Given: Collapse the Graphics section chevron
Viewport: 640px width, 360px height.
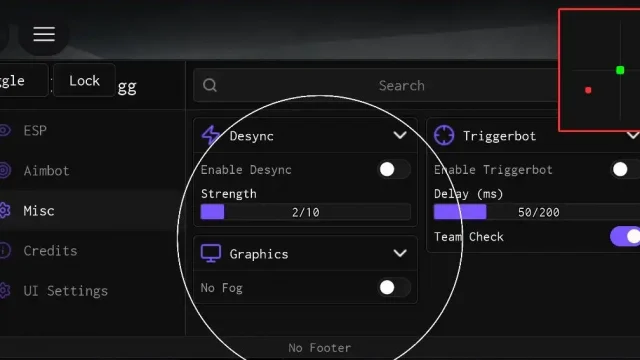Looking at the screenshot, I should tap(400, 253).
